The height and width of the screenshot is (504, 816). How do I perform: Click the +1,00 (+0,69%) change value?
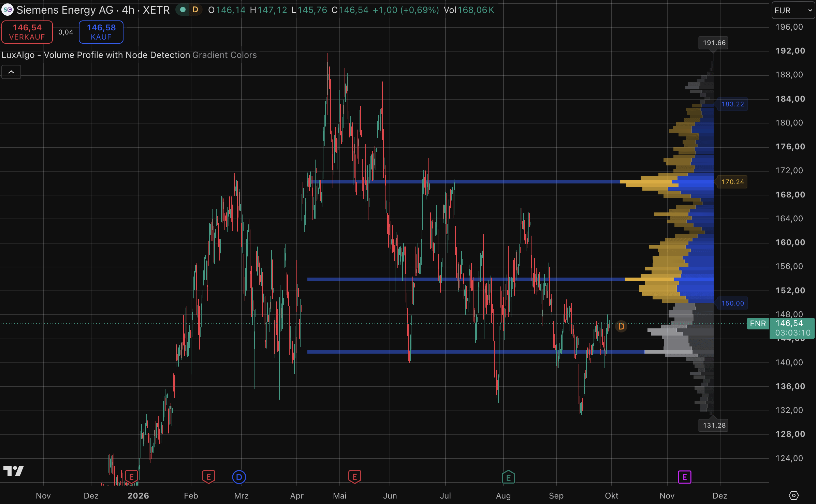[406, 10]
